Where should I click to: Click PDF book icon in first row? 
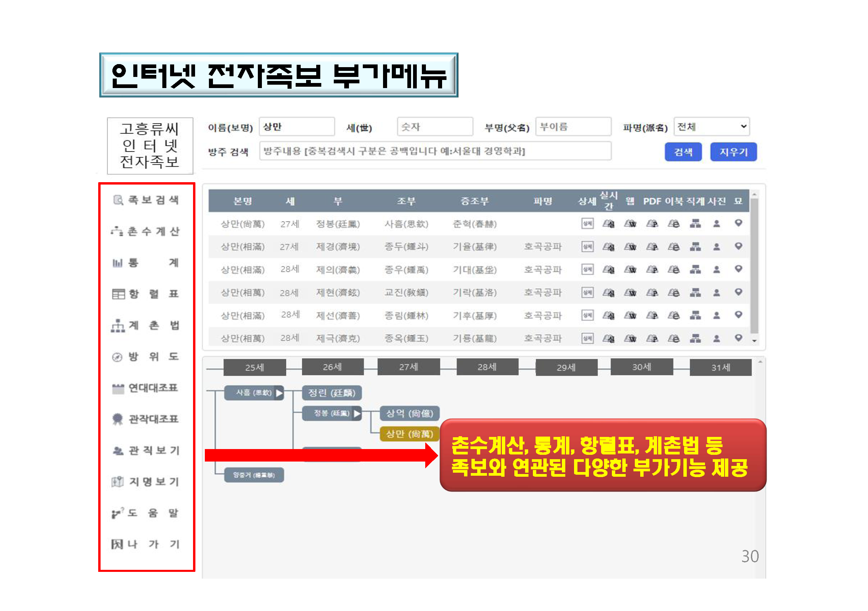pos(652,224)
